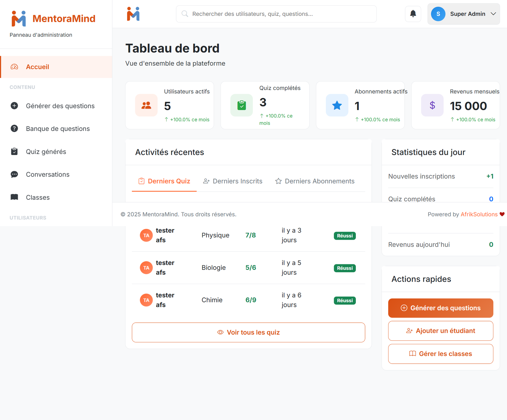Select the Derniers Quiz tab

[164, 181]
